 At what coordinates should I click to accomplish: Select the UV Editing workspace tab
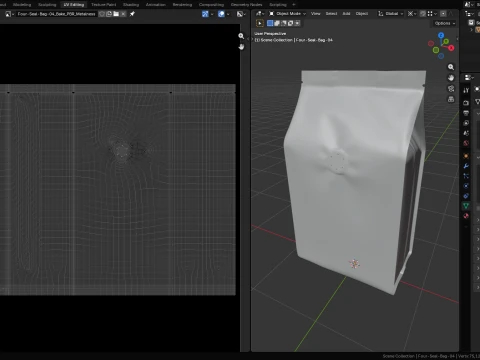click(74, 5)
